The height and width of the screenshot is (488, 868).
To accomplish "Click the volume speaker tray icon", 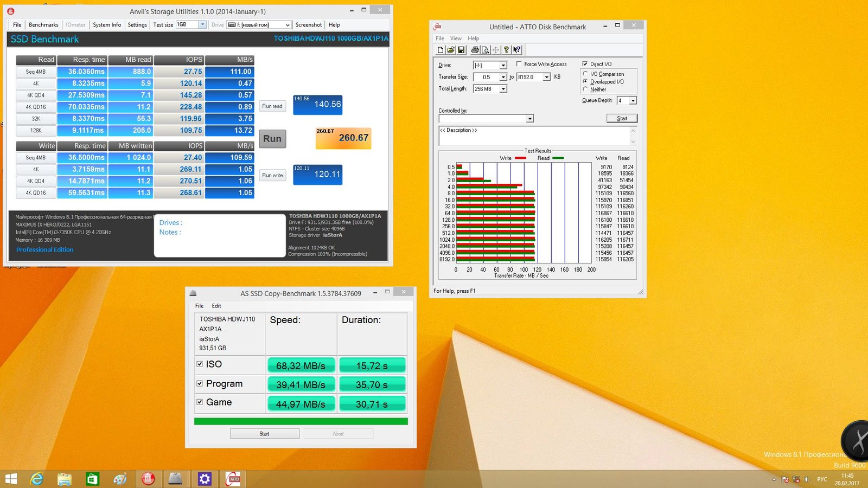I will [x=807, y=479].
